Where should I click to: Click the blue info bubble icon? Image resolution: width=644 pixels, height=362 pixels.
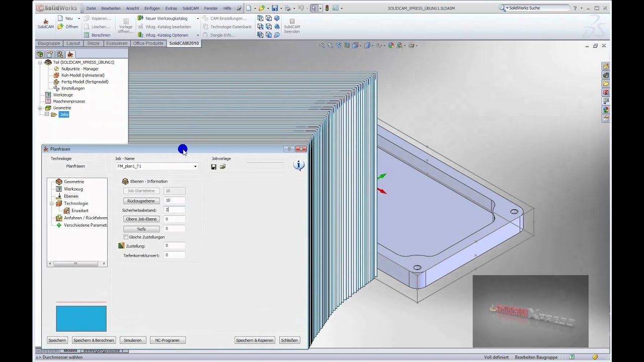pos(299,165)
